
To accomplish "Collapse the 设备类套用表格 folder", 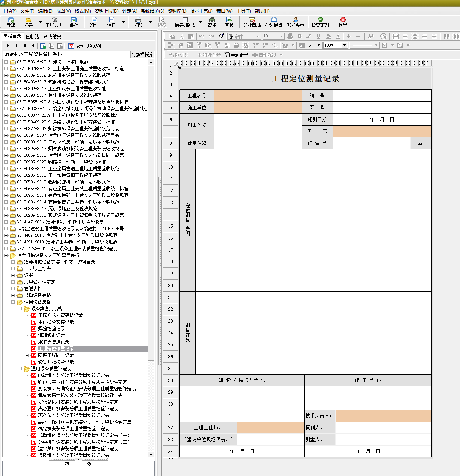I will 20,309.
